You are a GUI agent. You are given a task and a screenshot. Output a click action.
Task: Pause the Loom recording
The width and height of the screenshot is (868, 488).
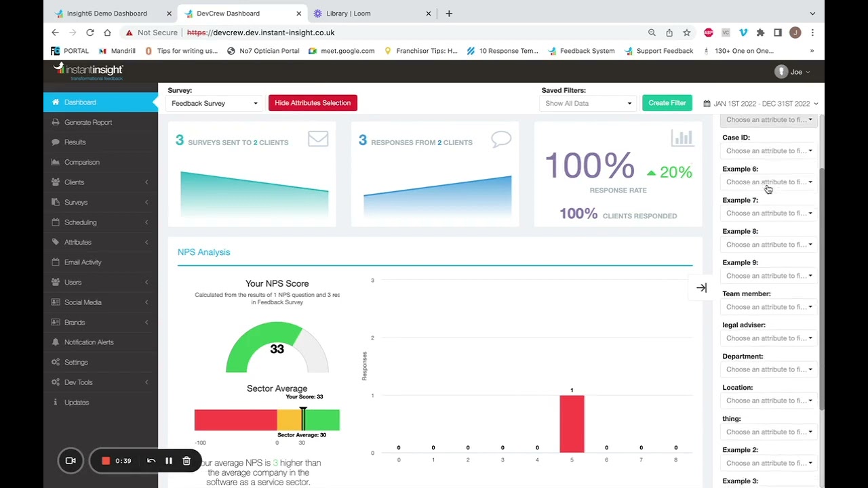pyautogui.click(x=169, y=461)
